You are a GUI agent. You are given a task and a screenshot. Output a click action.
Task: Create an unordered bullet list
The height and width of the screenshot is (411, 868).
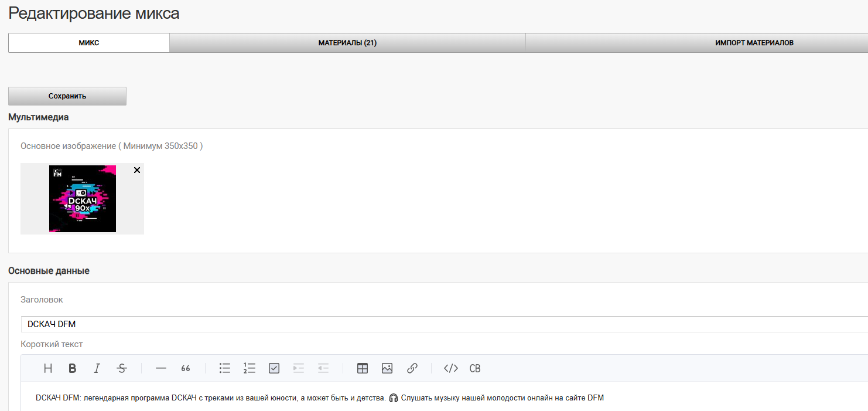(225, 368)
